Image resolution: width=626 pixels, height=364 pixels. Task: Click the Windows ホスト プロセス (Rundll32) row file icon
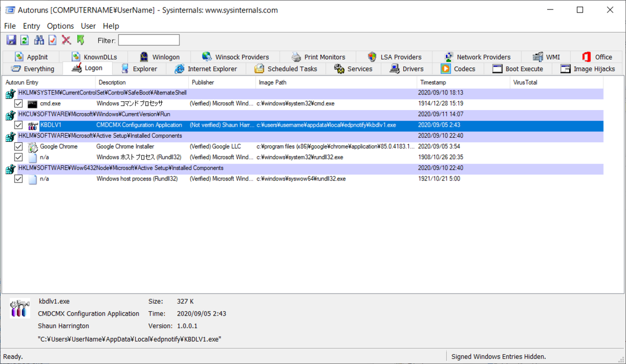pos(32,157)
